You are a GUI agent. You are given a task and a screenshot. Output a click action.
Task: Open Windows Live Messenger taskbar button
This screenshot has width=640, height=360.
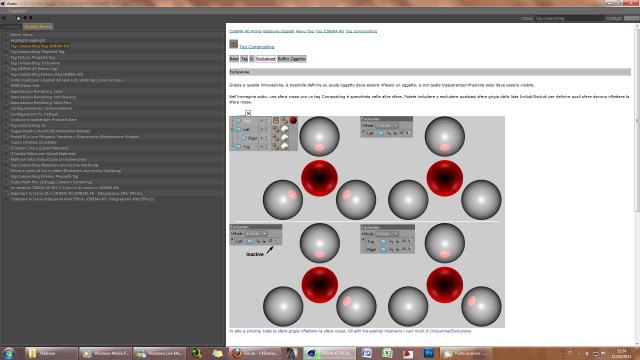tap(160, 353)
